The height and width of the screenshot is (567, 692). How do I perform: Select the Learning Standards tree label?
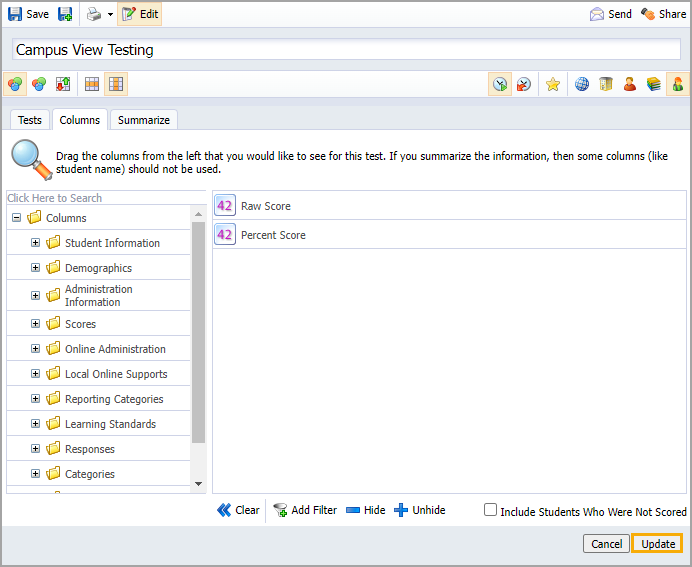click(x=110, y=424)
